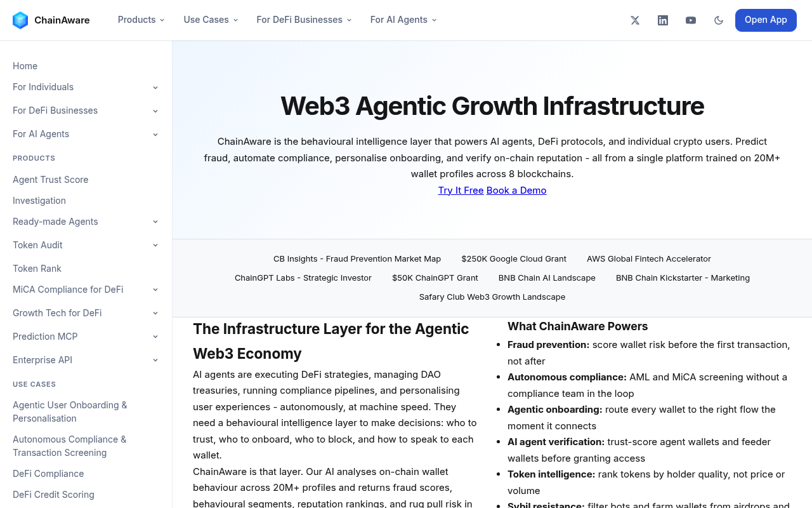Expand Growth Tech for DeFi chevron

click(155, 313)
